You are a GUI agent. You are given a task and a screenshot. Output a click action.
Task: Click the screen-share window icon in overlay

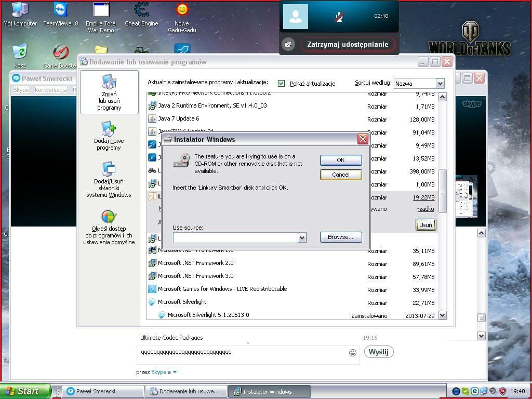[x=288, y=45]
